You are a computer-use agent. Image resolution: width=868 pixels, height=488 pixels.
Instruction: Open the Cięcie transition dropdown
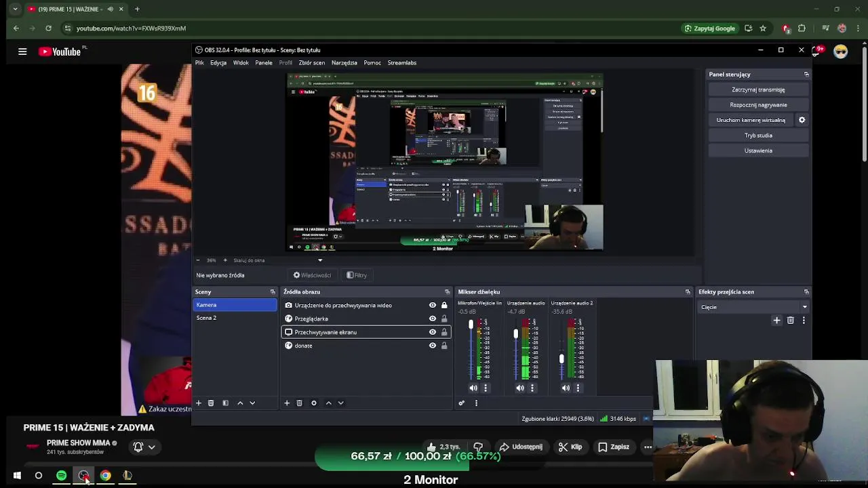754,307
